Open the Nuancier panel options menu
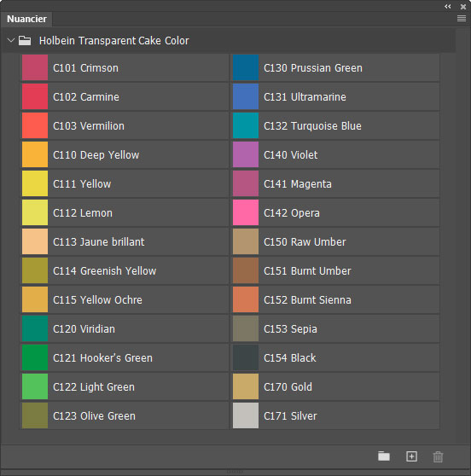Image resolution: width=471 pixels, height=476 pixels. (462, 19)
